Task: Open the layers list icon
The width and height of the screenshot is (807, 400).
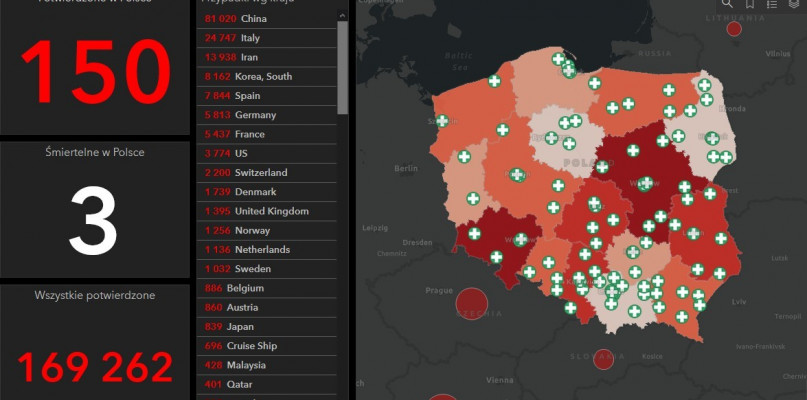Action: pyautogui.click(x=794, y=4)
